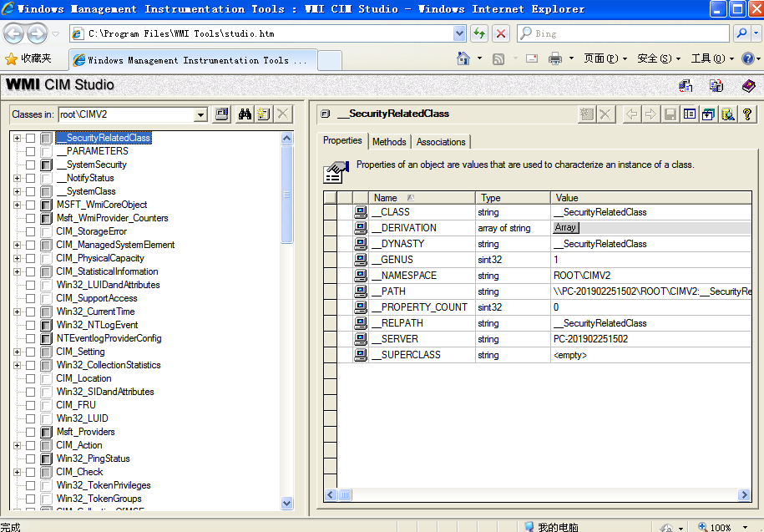The width and height of the screenshot is (764, 532).
Task: Click the first icon in WMI CIM Studio header
Action: [686, 86]
